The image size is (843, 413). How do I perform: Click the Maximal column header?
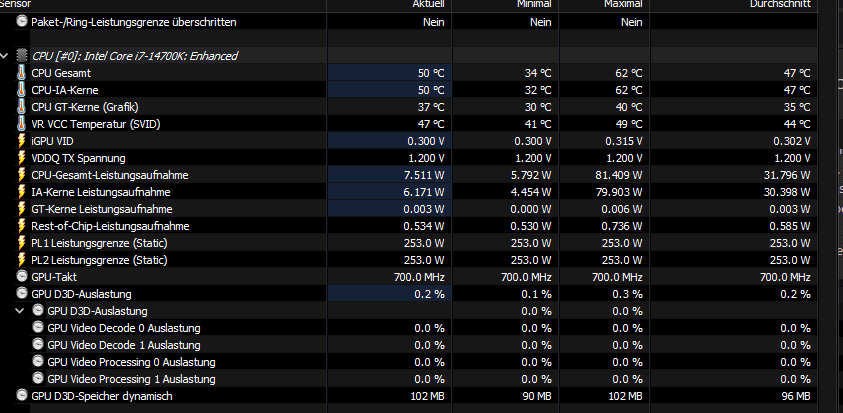[x=624, y=5]
